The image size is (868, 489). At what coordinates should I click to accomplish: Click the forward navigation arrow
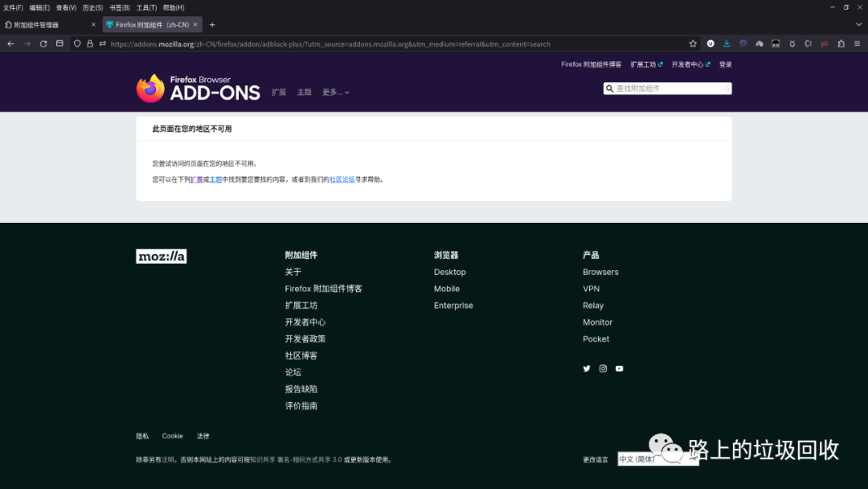coord(27,43)
